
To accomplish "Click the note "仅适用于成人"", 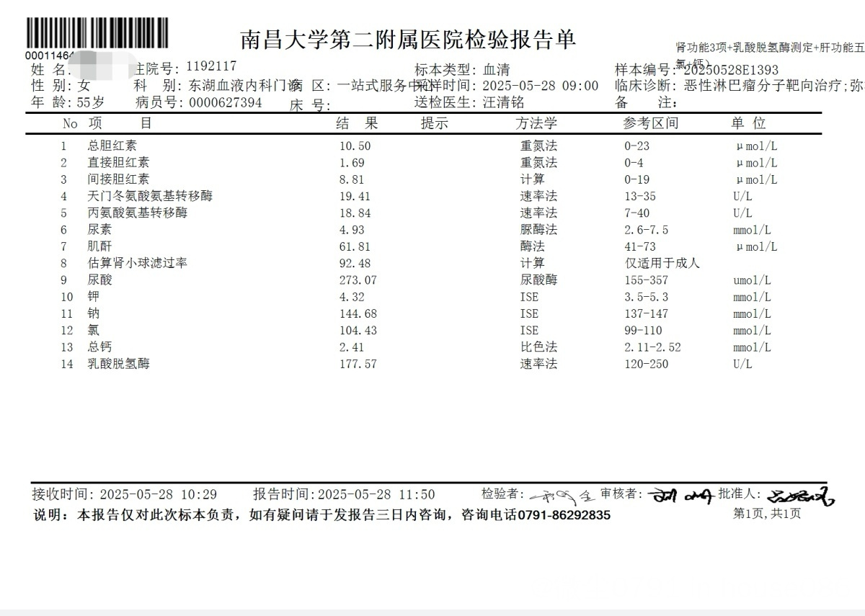I will pos(662,263).
